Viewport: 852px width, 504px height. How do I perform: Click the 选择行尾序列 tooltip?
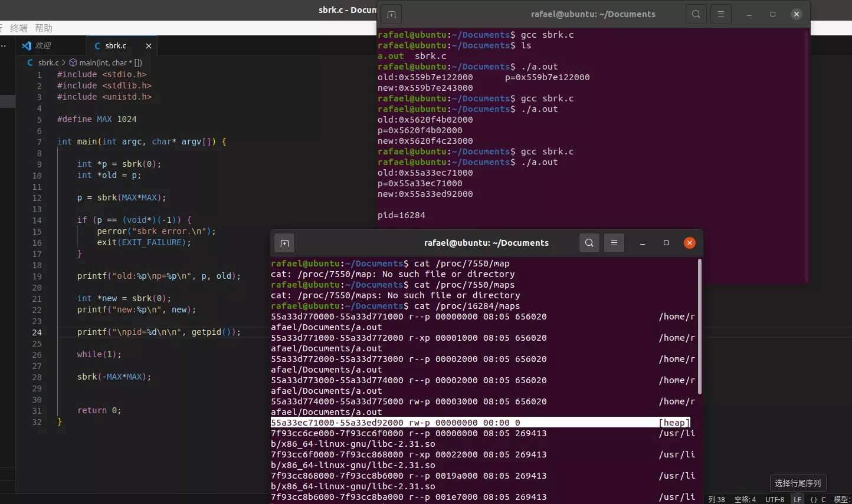(798, 483)
